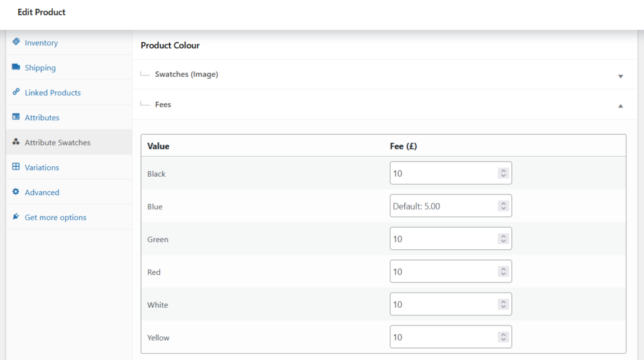This screenshot has height=360, width=644.
Task: Toggle the Product Colour panel header
Action: tap(170, 45)
